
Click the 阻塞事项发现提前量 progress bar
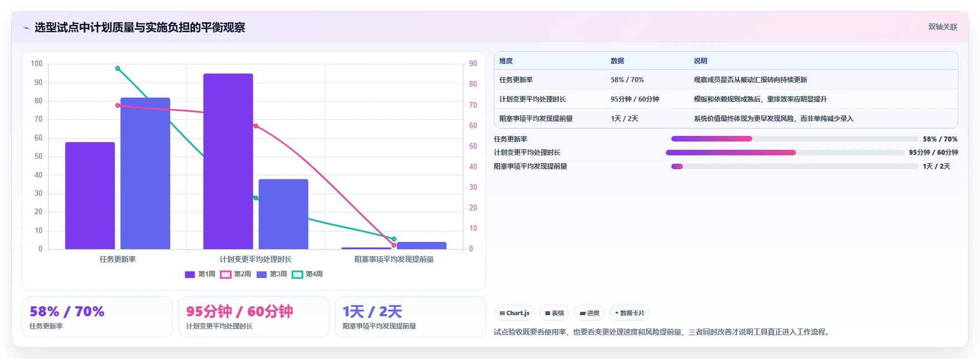(794, 166)
